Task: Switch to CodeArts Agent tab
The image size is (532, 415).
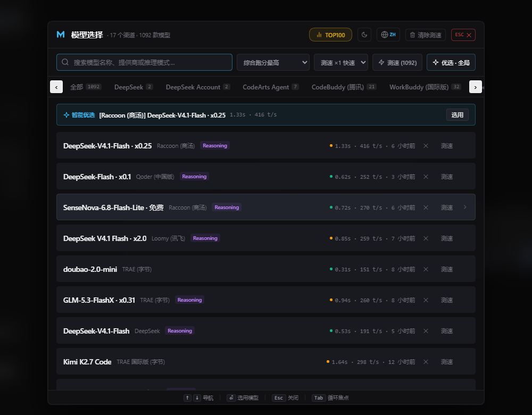Action: coord(271,87)
